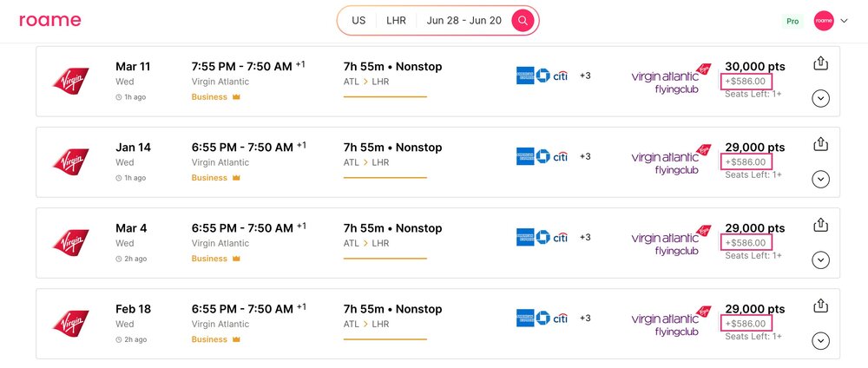Screen dimensions: 868x368
Task: Change the Jun 28 - Jun 20 date range
Action: click(x=464, y=20)
